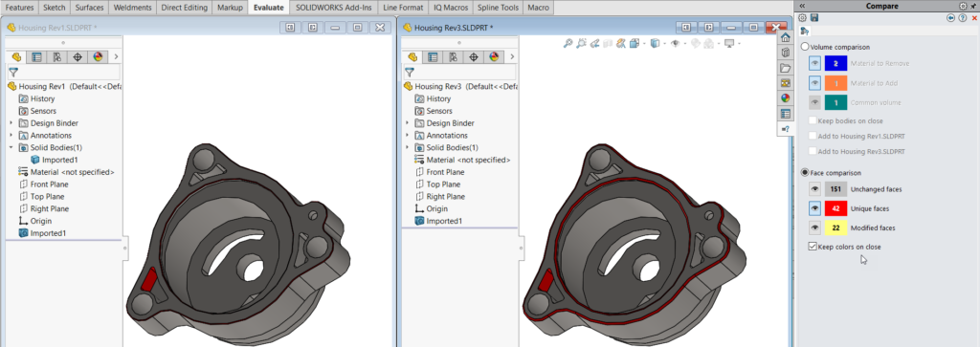980x347 pixels.
Task: Open Compare options gear below the title
Action: pos(803,18)
